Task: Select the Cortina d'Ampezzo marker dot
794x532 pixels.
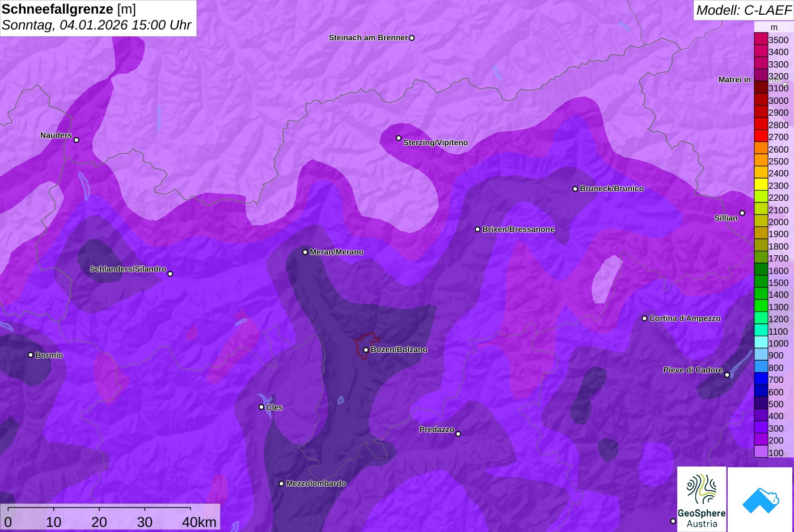Action: pos(644,319)
